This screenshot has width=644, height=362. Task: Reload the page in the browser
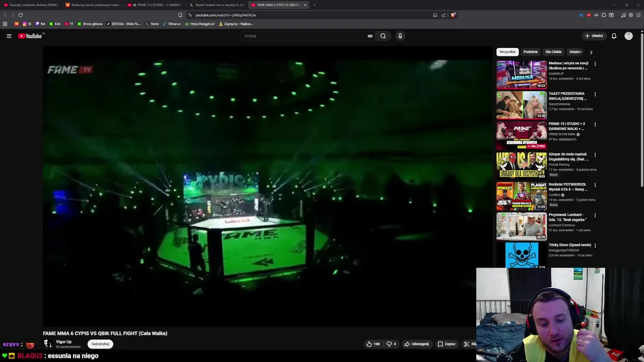(20, 15)
